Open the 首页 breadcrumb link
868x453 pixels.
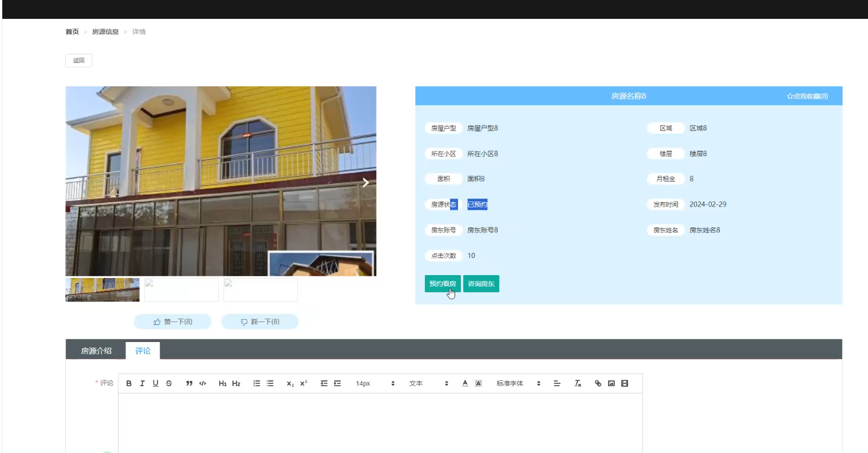coord(72,31)
